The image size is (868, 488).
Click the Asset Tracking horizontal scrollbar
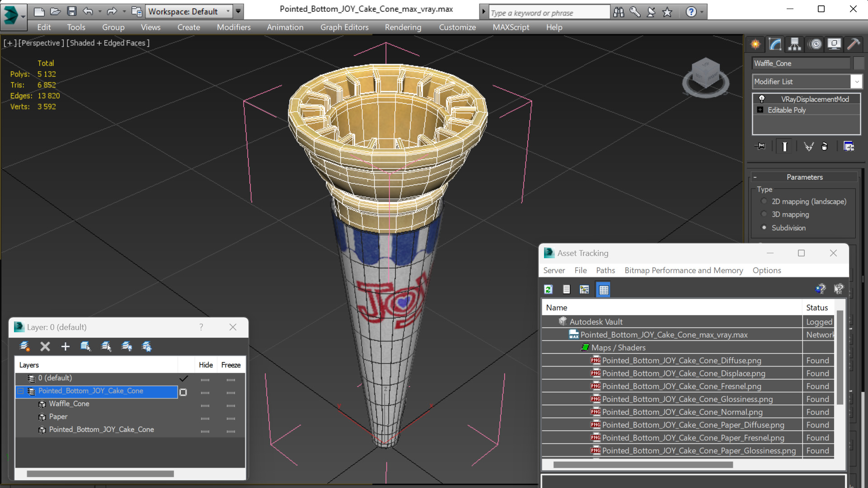643,465
